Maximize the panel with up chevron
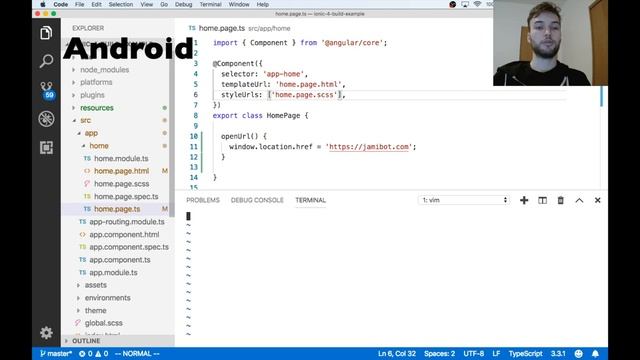The height and width of the screenshot is (360, 640). click(579, 200)
